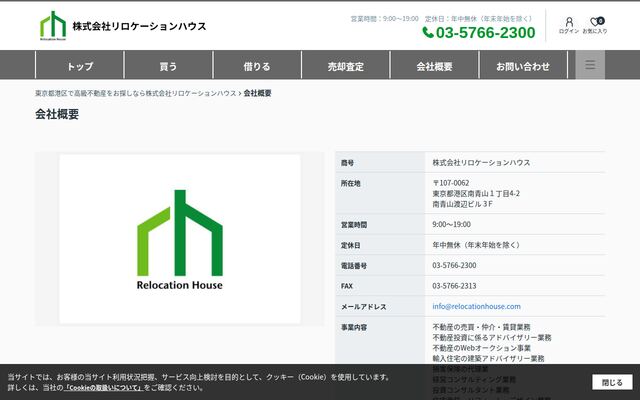Close the cookie banner with 閉じる
The height and width of the screenshot is (400, 640).
tap(612, 382)
